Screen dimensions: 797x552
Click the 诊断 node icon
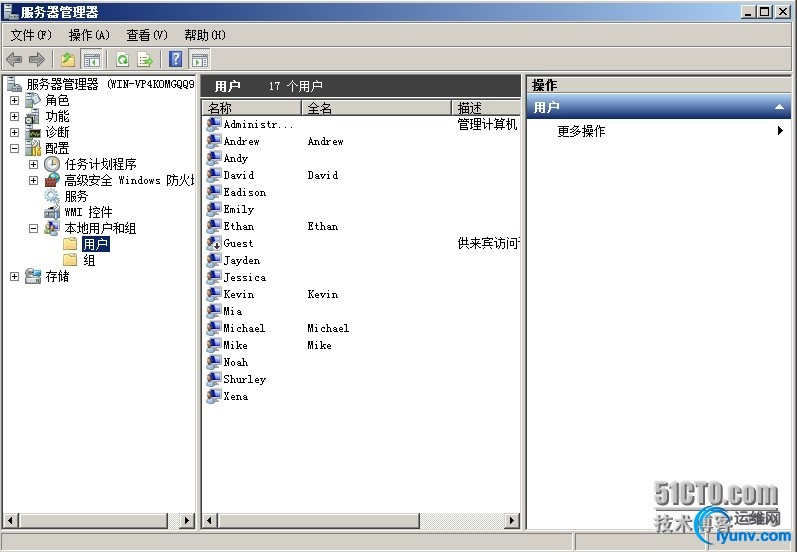pos(33,133)
